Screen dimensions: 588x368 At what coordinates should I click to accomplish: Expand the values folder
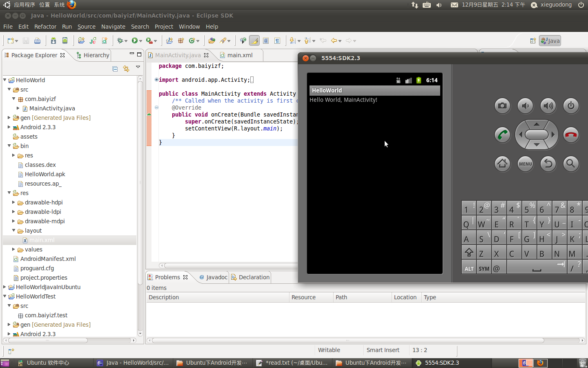13,249
